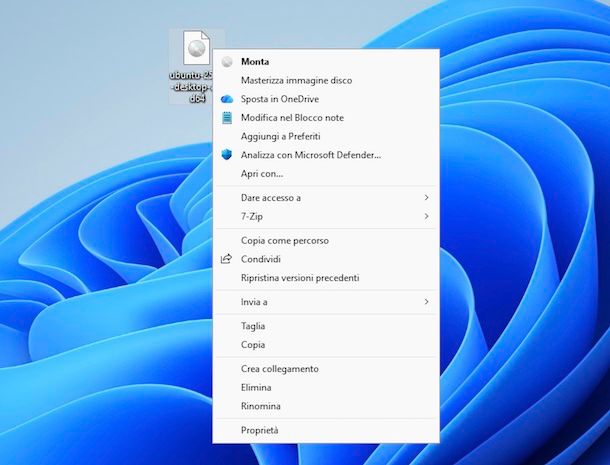Click the Notepad icon in the menu
The image size is (610, 465).
(x=227, y=117)
